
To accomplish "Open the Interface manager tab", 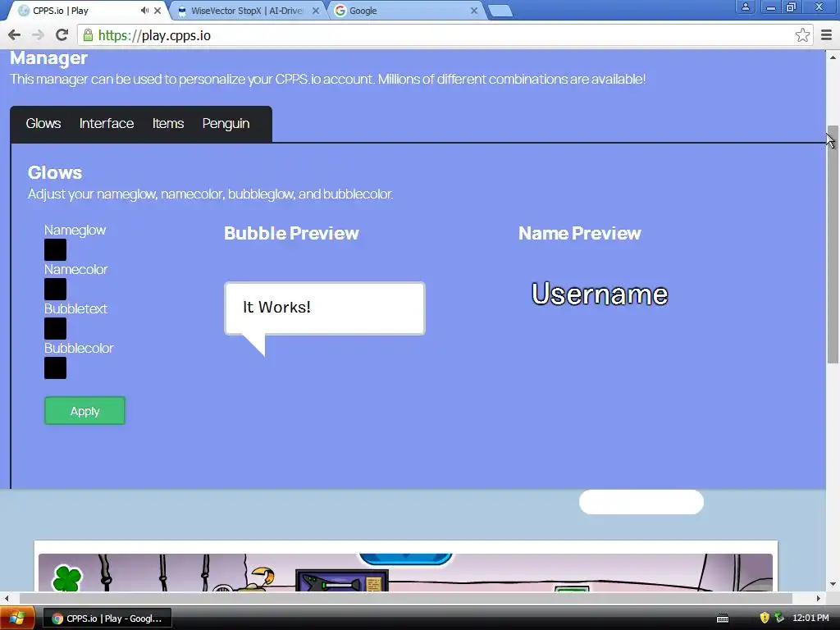I will click(x=107, y=124).
